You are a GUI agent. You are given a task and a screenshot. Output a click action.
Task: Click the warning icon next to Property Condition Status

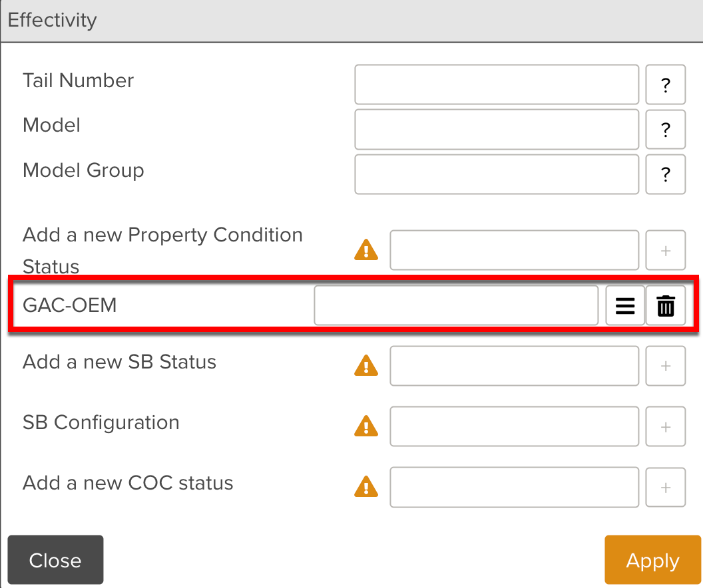coord(365,249)
